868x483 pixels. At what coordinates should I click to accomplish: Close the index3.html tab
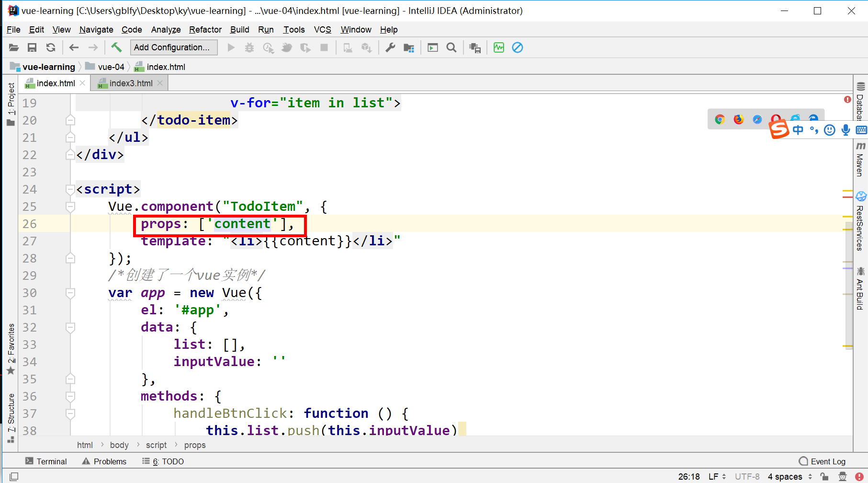tap(160, 83)
